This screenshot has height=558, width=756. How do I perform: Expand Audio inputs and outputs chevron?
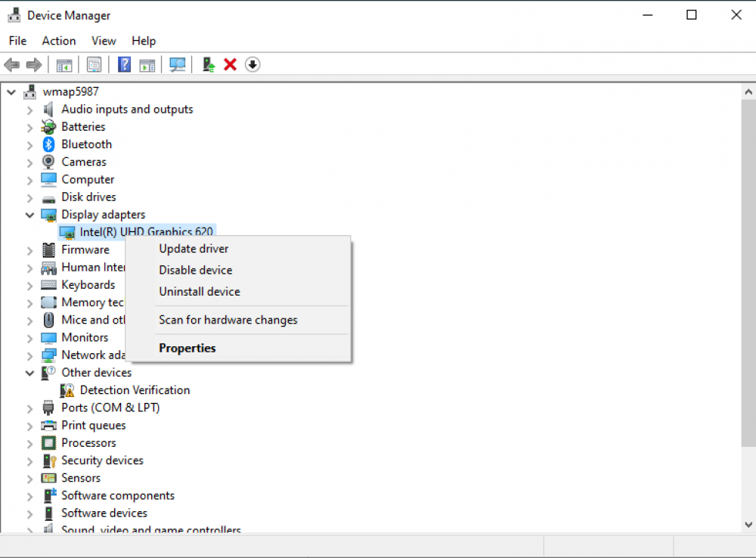pyautogui.click(x=30, y=110)
